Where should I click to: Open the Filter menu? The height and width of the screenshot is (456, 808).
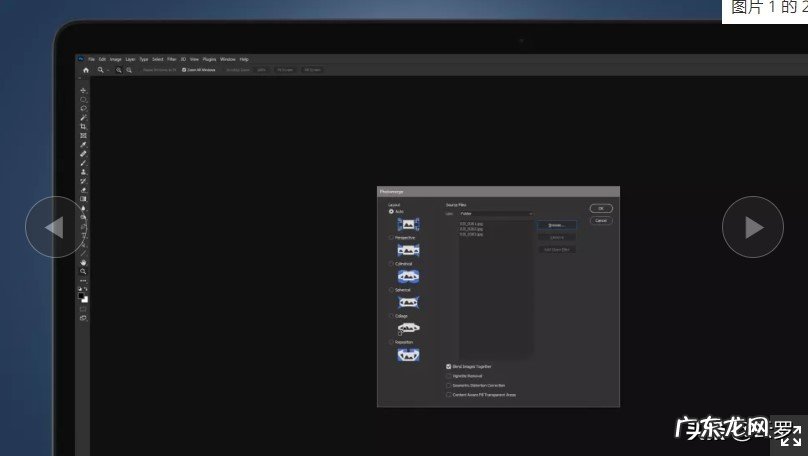[x=172, y=59]
